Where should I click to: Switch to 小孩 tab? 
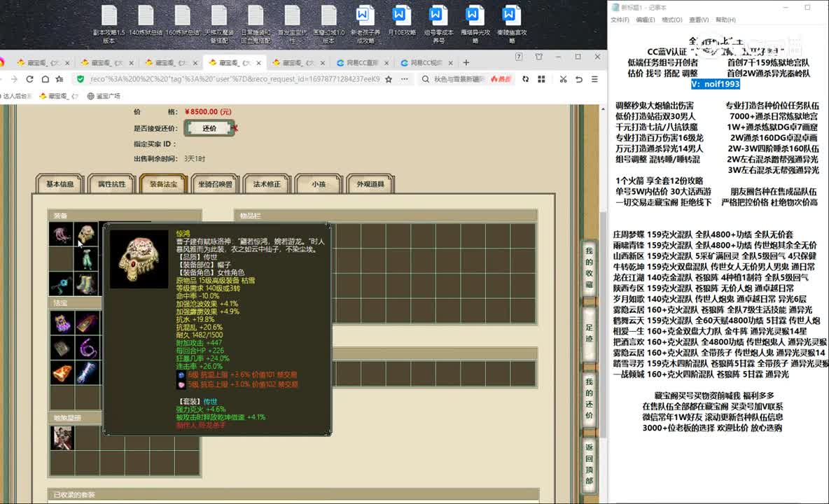point(319,184)
